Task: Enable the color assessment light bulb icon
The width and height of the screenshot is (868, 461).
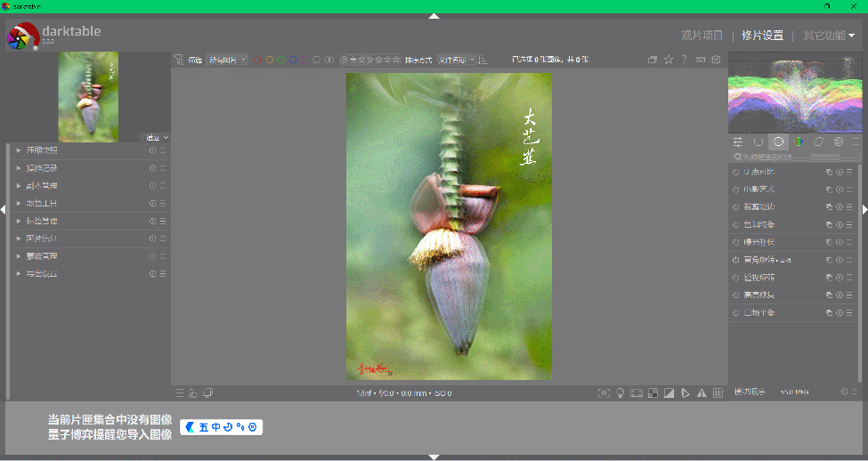Action: (x=621, y=392)
